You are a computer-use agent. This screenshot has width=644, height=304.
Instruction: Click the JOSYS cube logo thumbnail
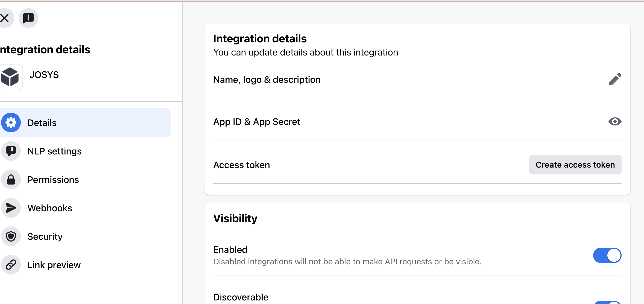[10, 77]
